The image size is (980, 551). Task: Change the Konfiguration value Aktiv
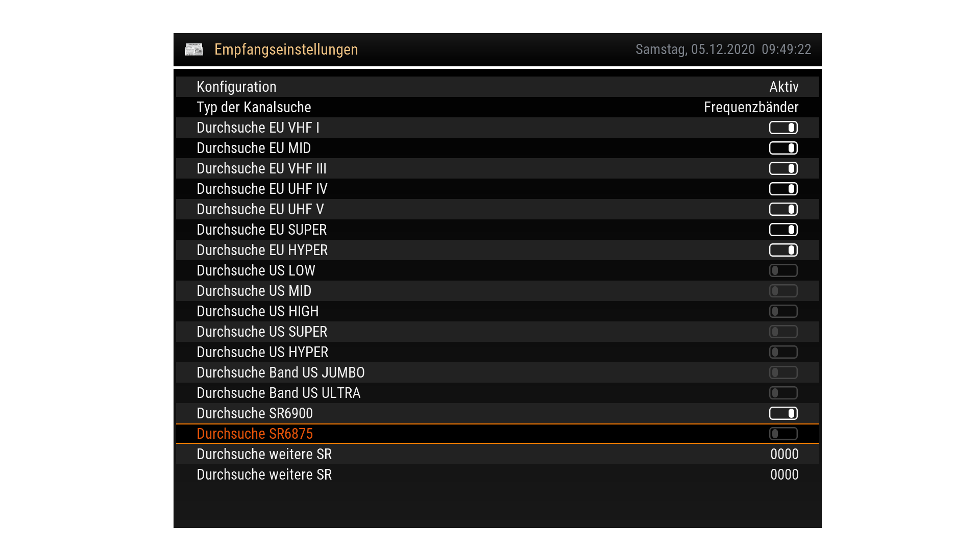783,87
